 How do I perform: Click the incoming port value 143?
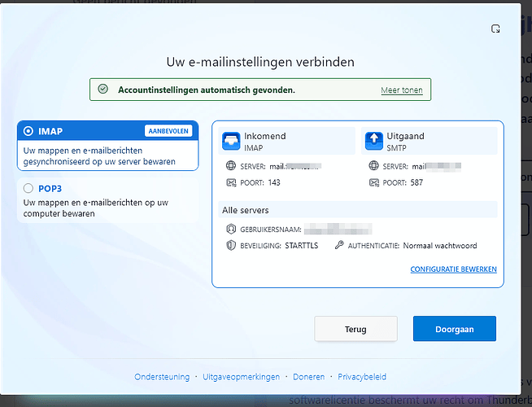coord(274,182)
